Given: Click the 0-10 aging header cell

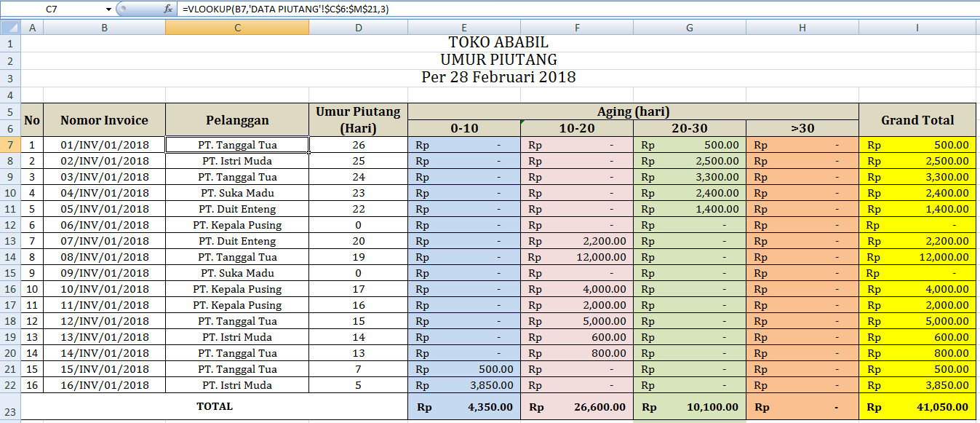Looking at the screenshot, I should point(463,128).
